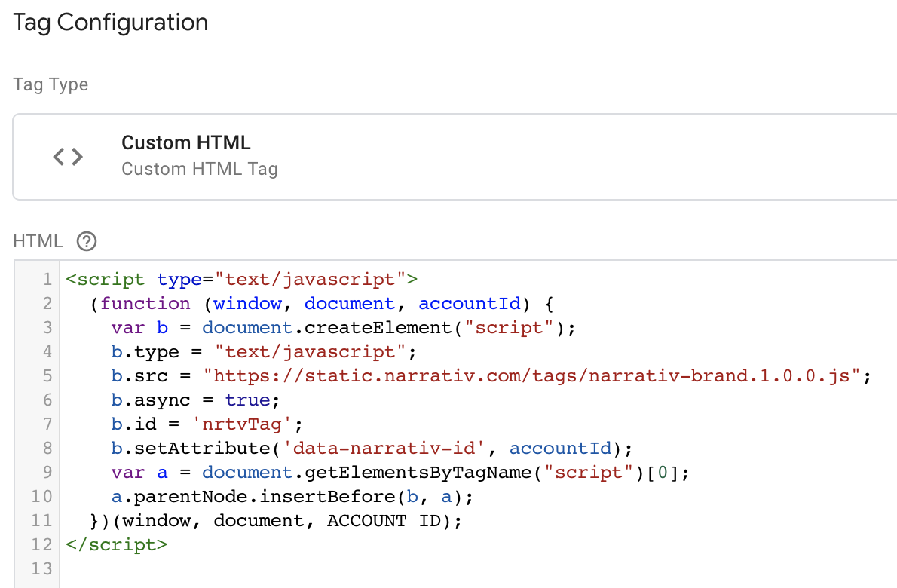
Task: Click the Custom HTML angle brackets icon
Action: (x=68, y=156)
